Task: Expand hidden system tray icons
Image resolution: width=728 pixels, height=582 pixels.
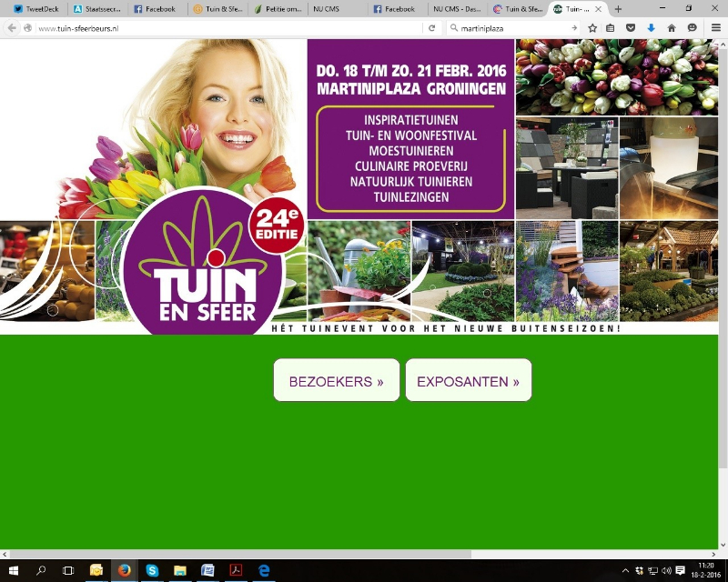Action: point(625,570)
